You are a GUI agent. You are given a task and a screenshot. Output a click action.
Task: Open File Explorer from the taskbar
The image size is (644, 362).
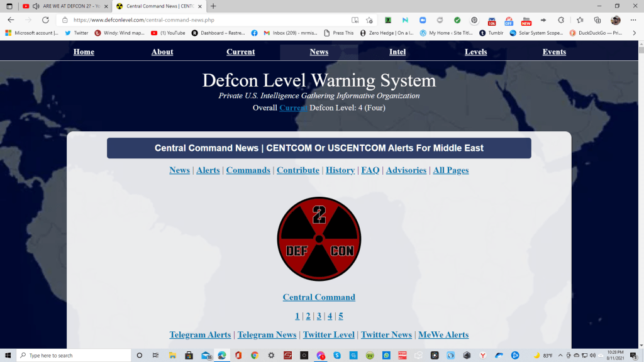point(172,355)
